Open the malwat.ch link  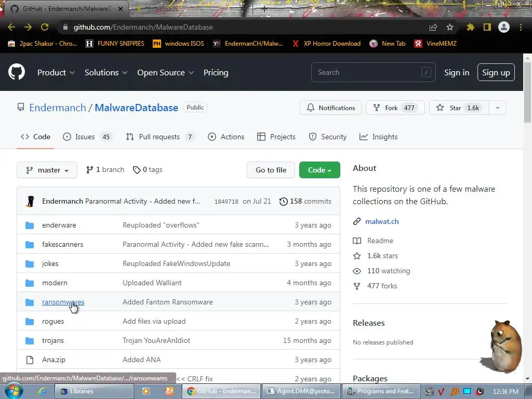(x=382, y=221)
